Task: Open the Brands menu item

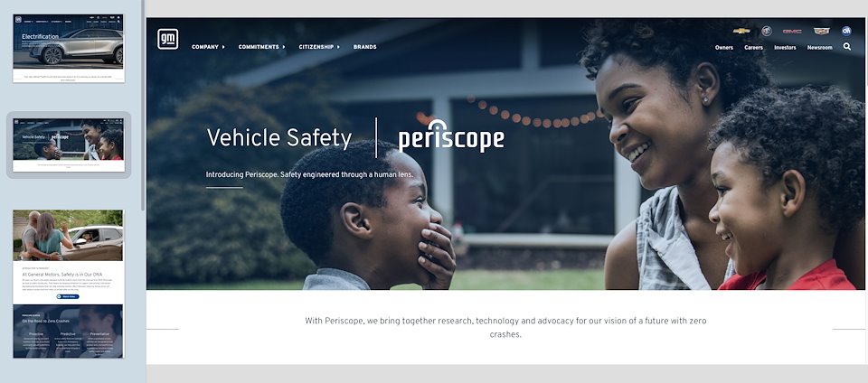Action: (x=364, y=47)
